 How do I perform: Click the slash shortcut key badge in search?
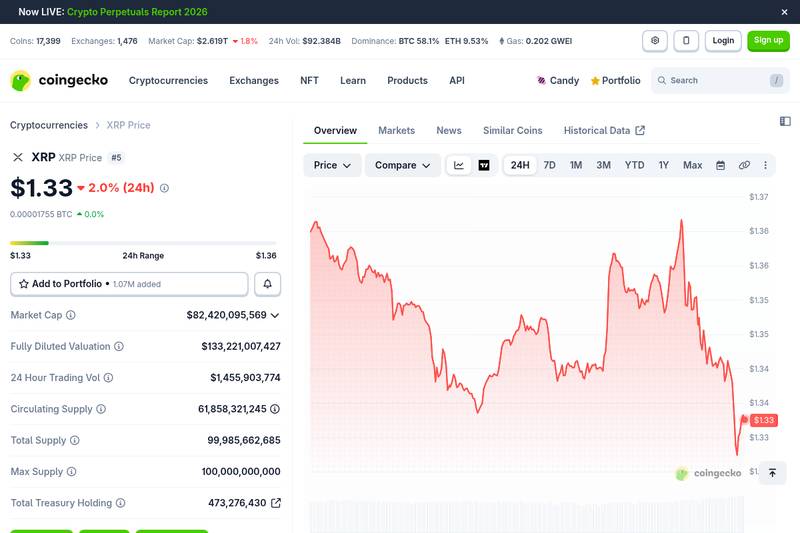pyautogui.click(x=777, y=81)
